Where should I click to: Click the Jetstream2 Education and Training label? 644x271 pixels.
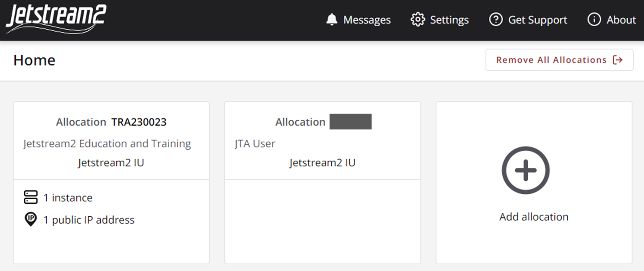coord(107,143)
